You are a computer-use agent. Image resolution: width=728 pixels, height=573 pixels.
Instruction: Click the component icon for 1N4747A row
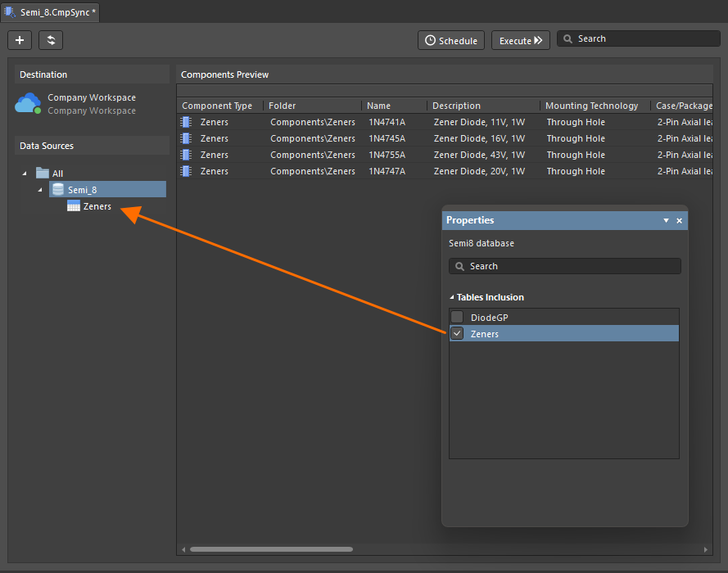click(x=186, y=171)
